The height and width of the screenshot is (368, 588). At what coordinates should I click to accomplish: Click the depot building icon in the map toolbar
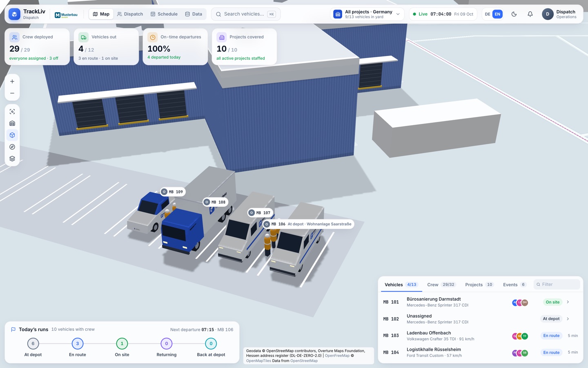[x=12, y=123]
